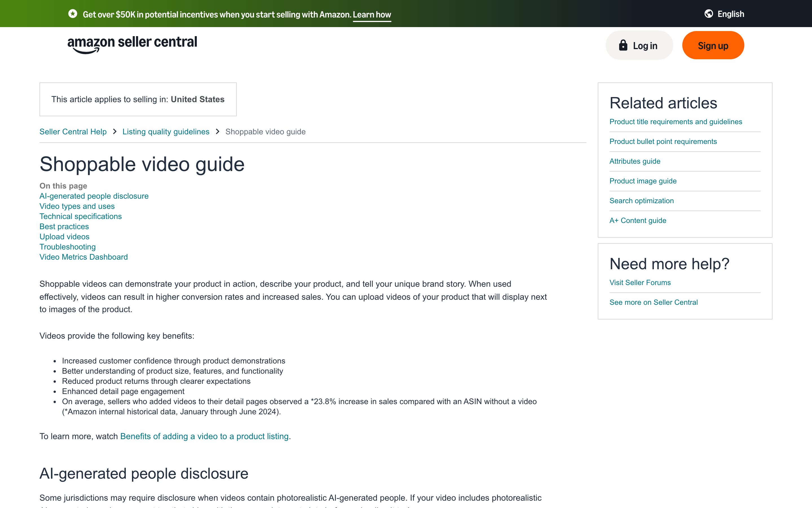
Task: Open the Attributes guide article
Action: [635, 161]
